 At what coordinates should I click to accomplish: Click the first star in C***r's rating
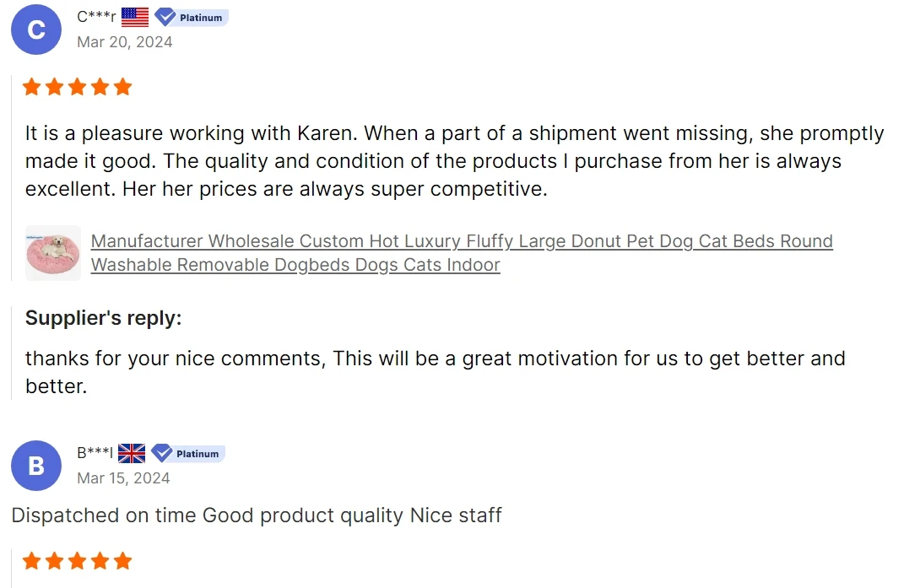pyautogui.click(x=32, y=87)
